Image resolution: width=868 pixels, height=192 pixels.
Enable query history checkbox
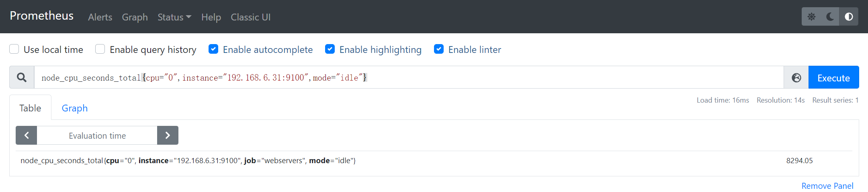(100, 49)
